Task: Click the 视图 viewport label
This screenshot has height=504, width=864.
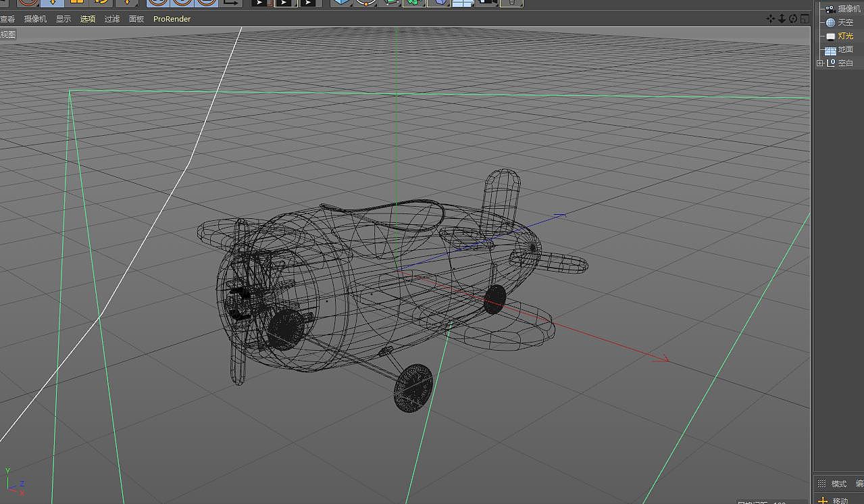Action: click(7, 34)
